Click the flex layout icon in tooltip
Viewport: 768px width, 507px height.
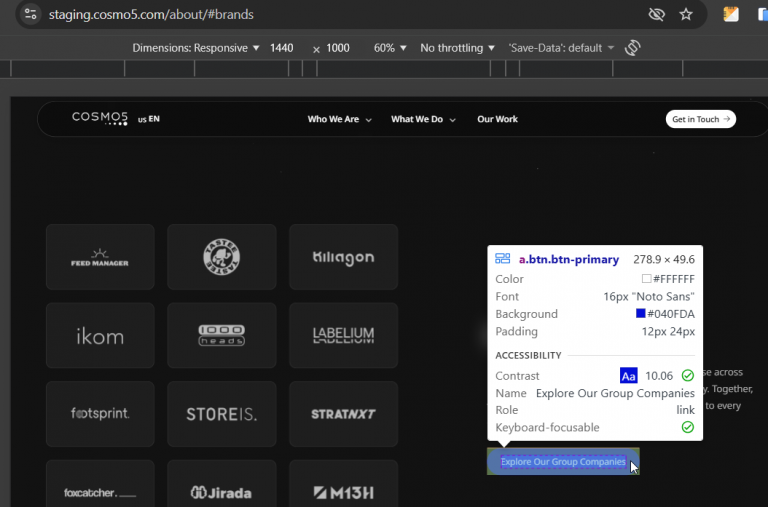tap(503, 259)
